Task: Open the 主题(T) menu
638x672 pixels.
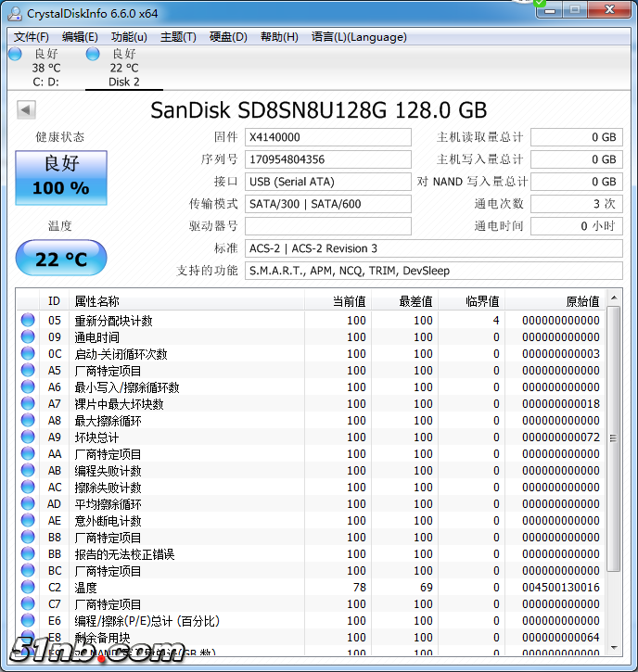Action: pos(178,37)
